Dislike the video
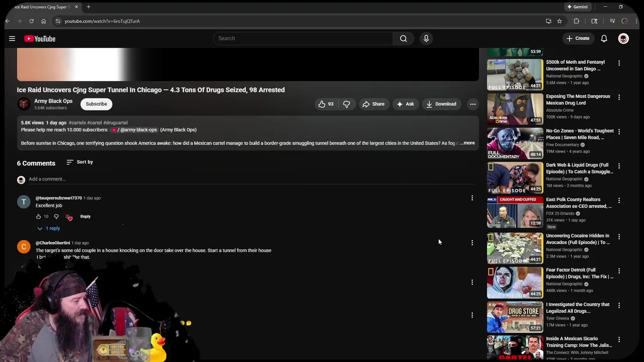 [347, 104]
